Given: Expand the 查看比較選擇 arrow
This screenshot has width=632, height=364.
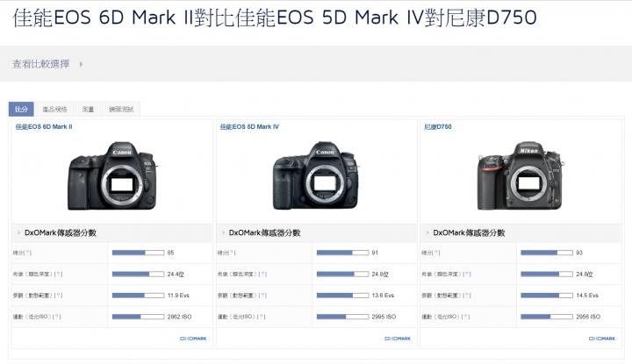Looking at the screenshot, I should (x=81, y=64).
